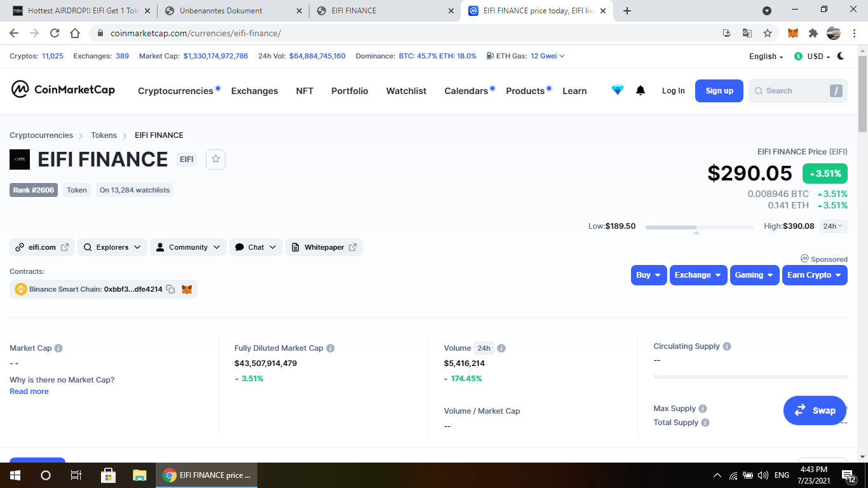Open the browser home page
The image size is (868, 488).
coord(75,33)
